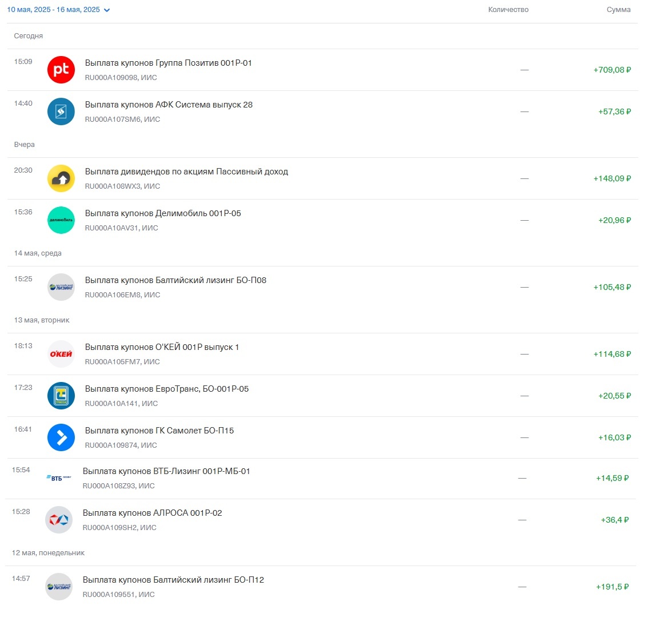Click ISIN RU000A105FM7, ИИС
Screen dimensions: 672x629
click(122, 362)
